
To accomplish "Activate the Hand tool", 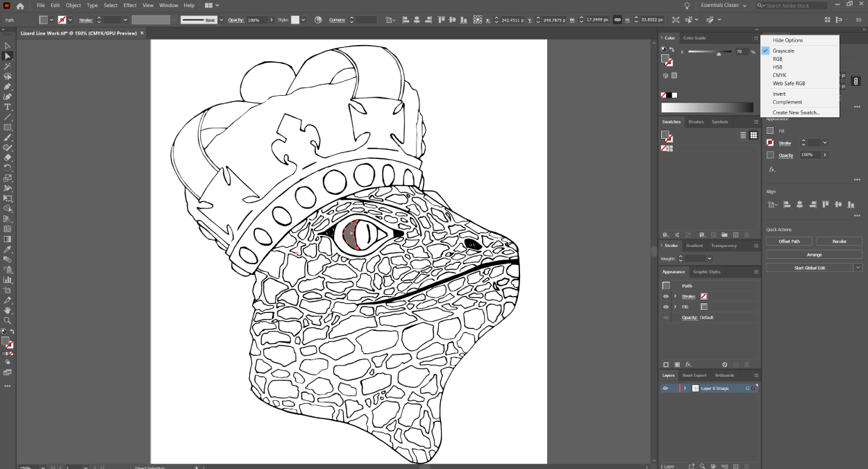I will pyautogui.click(x=8, y=311).
